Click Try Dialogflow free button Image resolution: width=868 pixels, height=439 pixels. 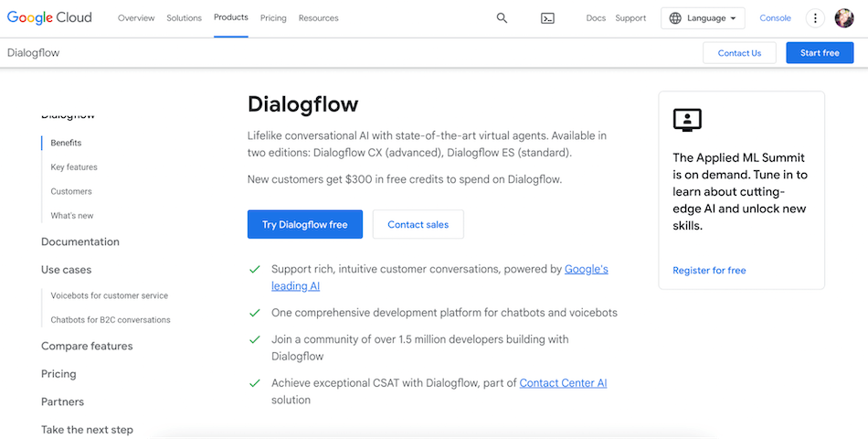[x=305, y=224]
